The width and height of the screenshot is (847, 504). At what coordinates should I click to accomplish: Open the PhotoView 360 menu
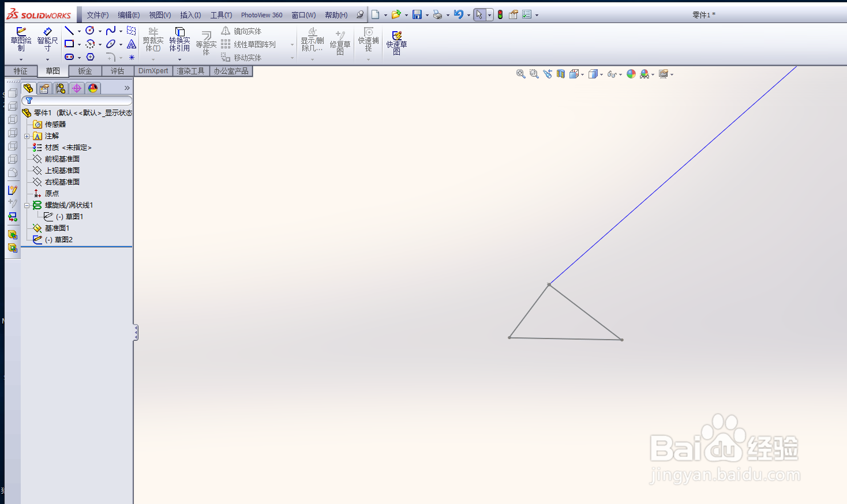(x=261, y=15)
